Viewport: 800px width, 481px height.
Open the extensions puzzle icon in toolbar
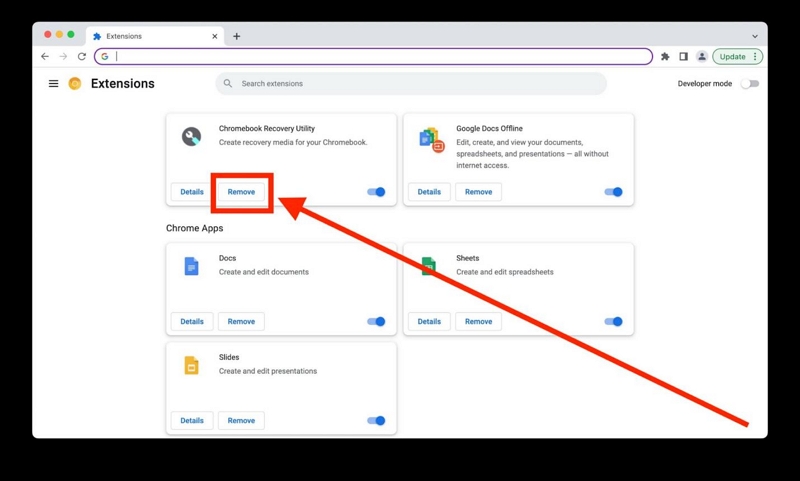(x=665, y=57)
